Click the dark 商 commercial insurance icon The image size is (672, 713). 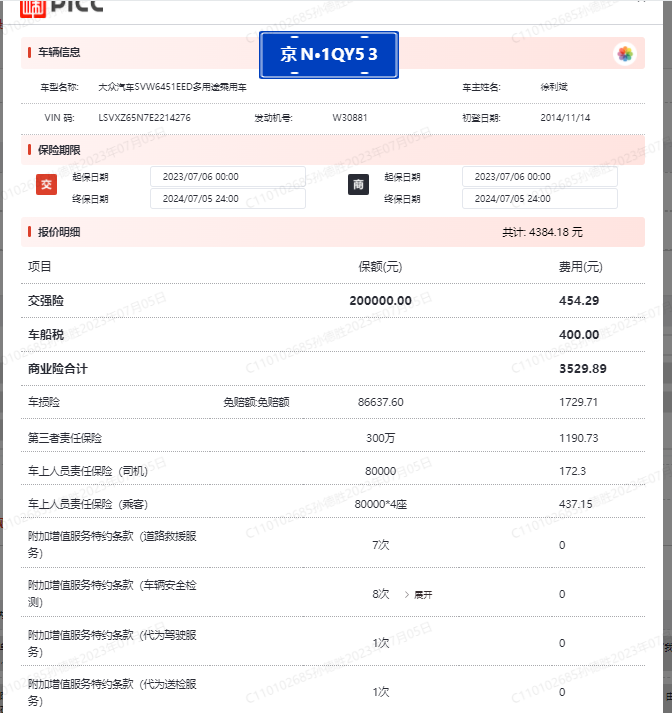tap(358, 185)
